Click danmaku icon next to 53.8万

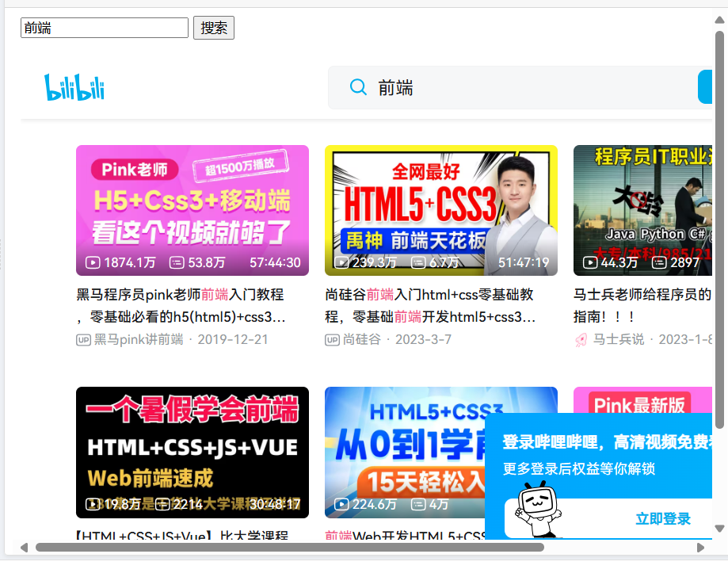(x=177, y=262)
